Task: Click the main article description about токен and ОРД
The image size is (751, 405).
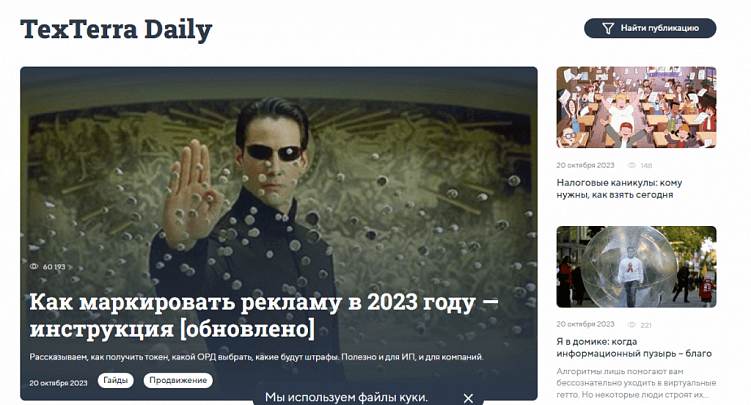Action: pyautogui.click(x=256, y=357)
